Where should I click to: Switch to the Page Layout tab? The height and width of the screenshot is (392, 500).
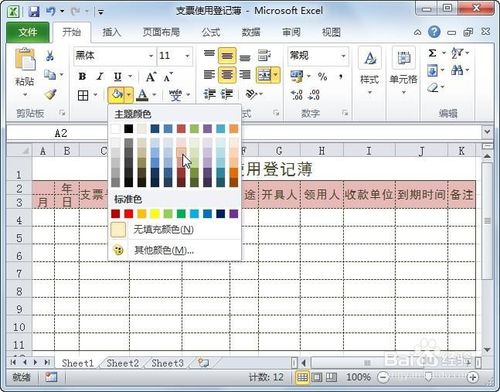click(161, 32)
